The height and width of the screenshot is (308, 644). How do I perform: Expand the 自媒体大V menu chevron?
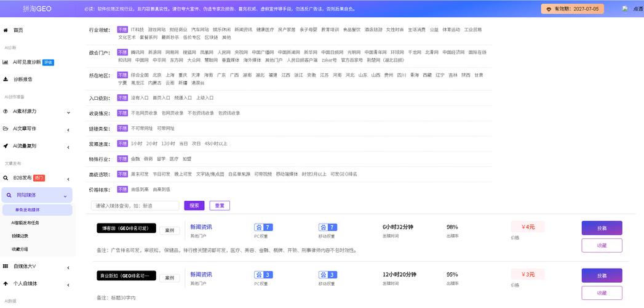tap(68, 268)
